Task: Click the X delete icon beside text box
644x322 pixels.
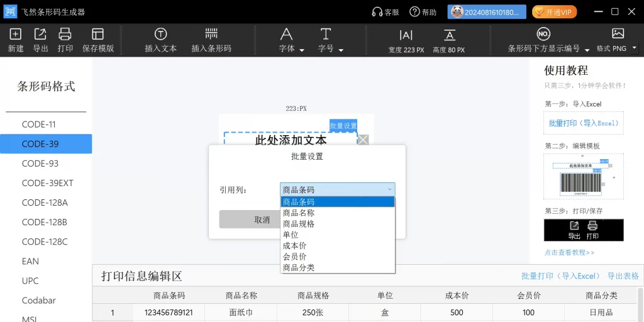Action: click(x=363, y=140)
